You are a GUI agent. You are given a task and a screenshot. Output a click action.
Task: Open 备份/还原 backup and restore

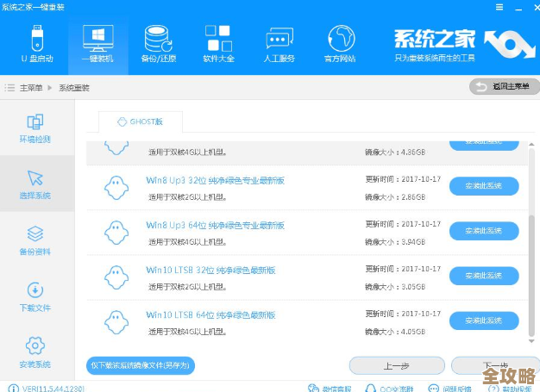click(x=159, y=44)
